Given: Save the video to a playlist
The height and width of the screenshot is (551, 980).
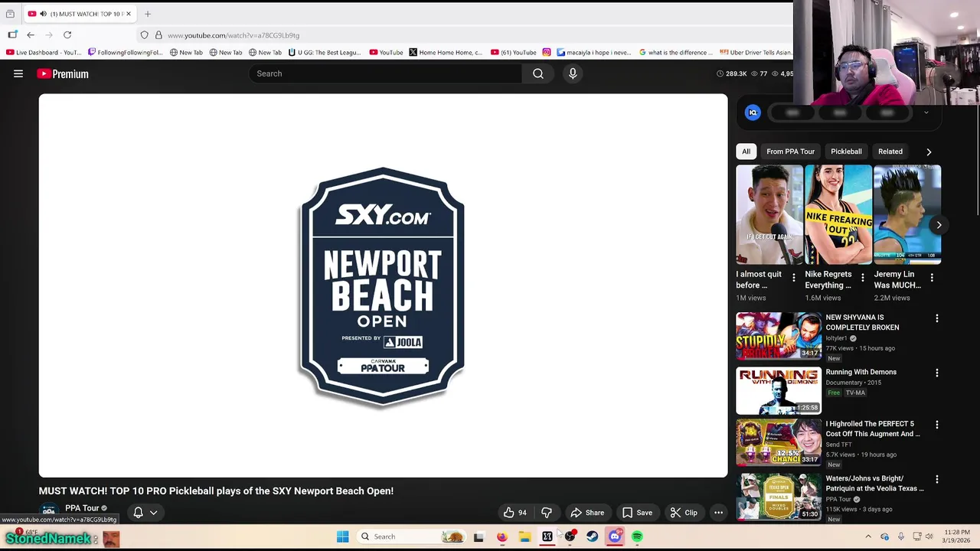Looking at the screenshot, I should click(637, 513).
